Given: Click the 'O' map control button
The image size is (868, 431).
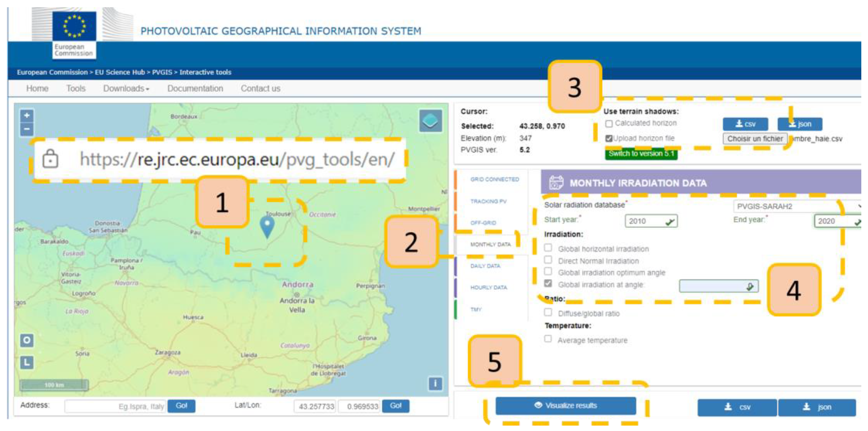Looking at the screenshot, I should click(27, 340).
